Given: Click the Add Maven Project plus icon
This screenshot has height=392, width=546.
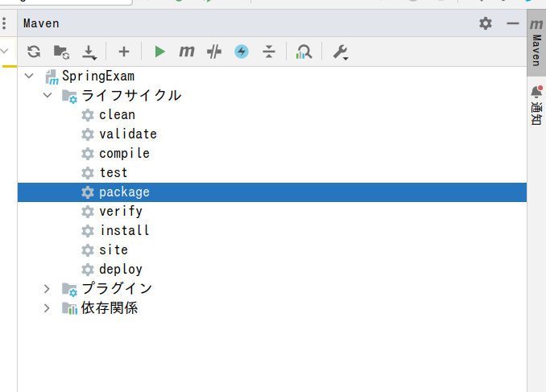Looking at the screenshot, I should [x=123, y=52].
